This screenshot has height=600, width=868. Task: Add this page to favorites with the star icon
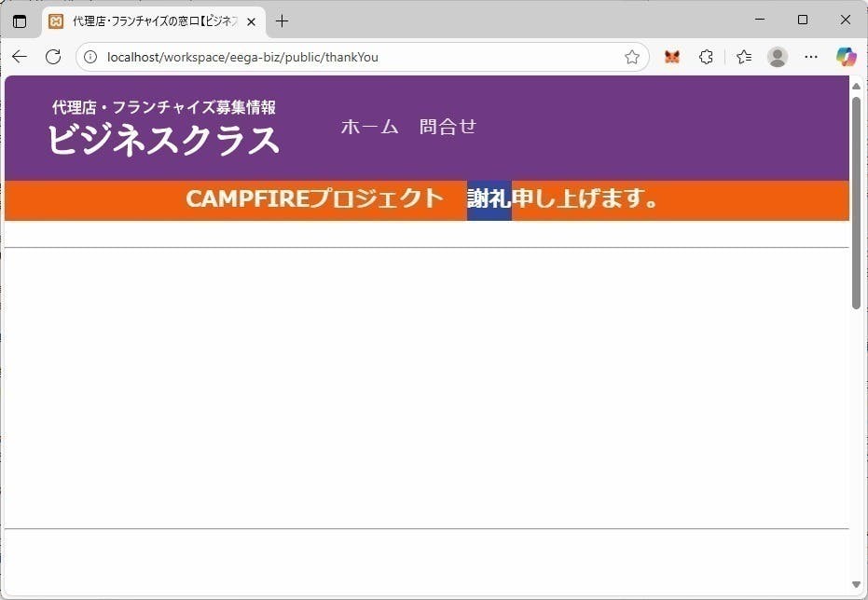pos(632,57)
